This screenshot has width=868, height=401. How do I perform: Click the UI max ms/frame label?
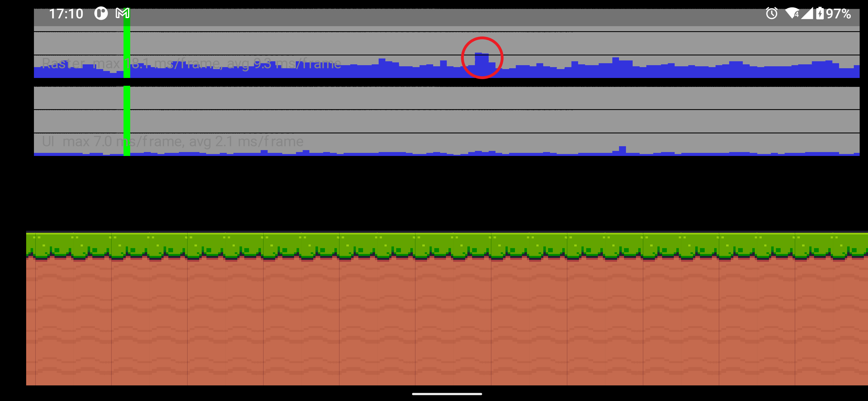click(172, 141)
